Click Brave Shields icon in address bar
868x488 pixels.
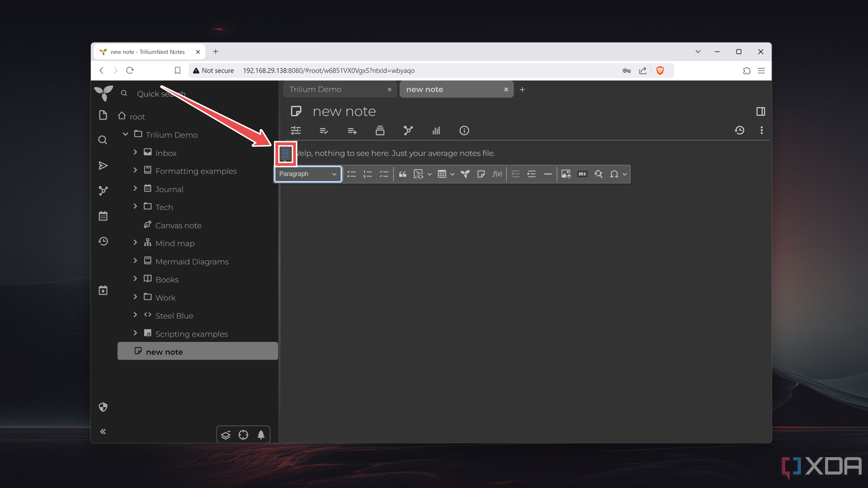(x=660, y=70)
